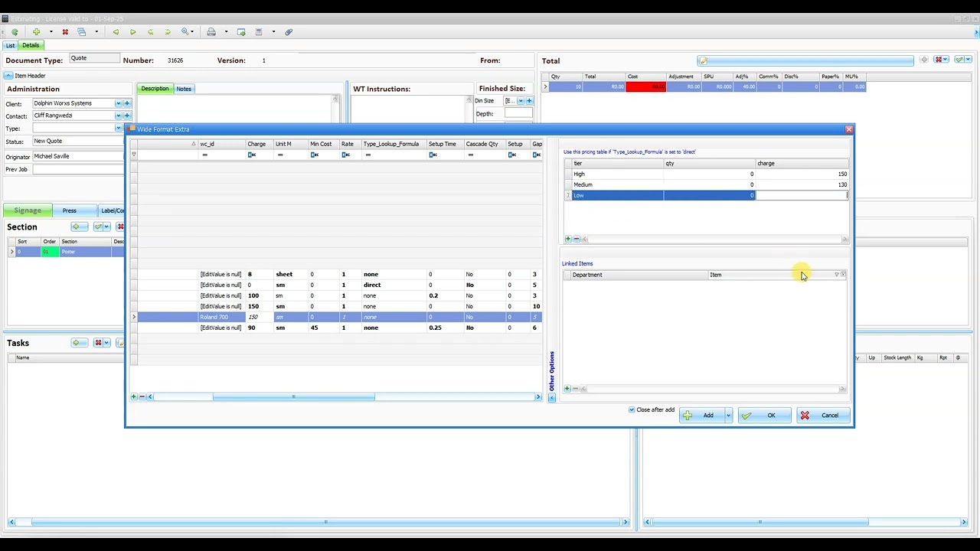The width and height of the screenshot is (980, 551).
Task: Open dropdown arrow next to add-new icon
Action: point(51,32)
